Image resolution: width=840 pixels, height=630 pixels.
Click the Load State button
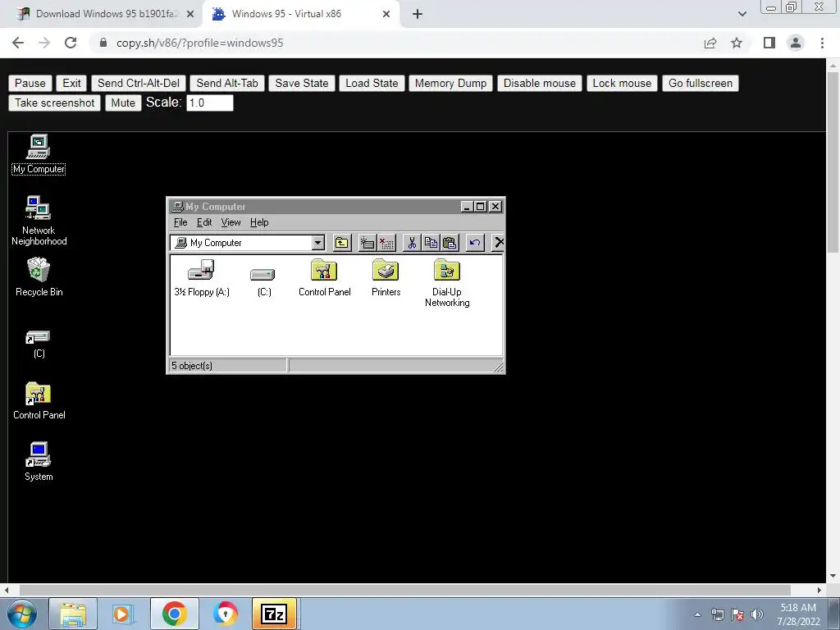pyautogui.click(x=372, y=83)
